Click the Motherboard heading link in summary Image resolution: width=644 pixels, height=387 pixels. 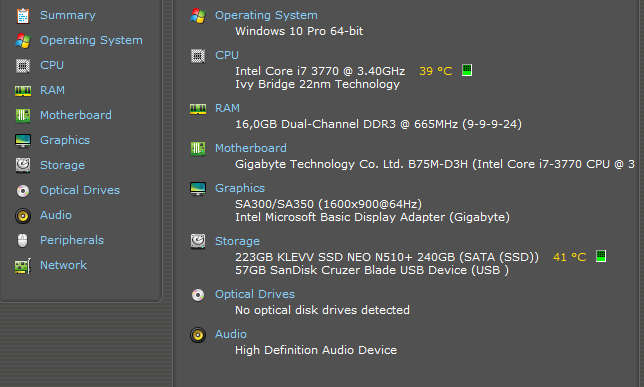pyautogui.click(x=251, y=148)
